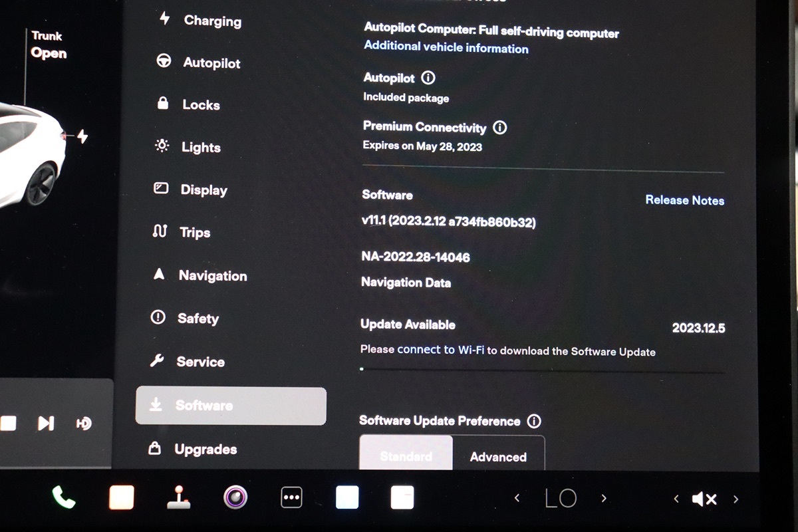Tap the muted speaker volume icon

[704, 499]
